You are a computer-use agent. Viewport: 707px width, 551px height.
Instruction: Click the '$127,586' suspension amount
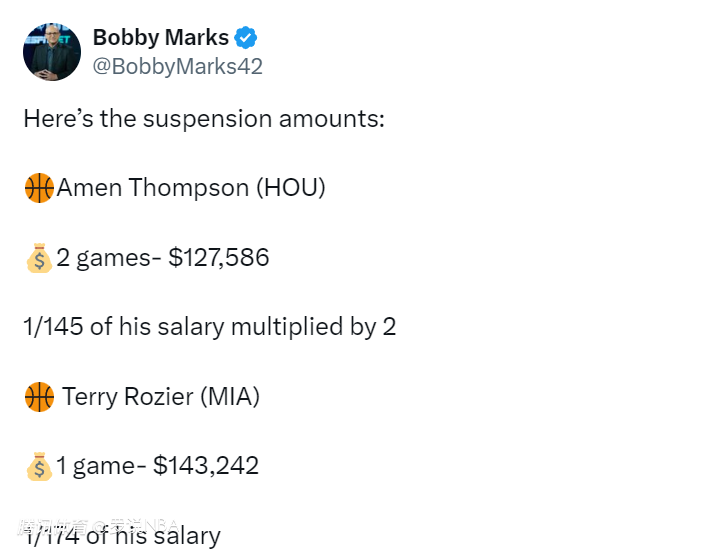(x=219, y=257)
